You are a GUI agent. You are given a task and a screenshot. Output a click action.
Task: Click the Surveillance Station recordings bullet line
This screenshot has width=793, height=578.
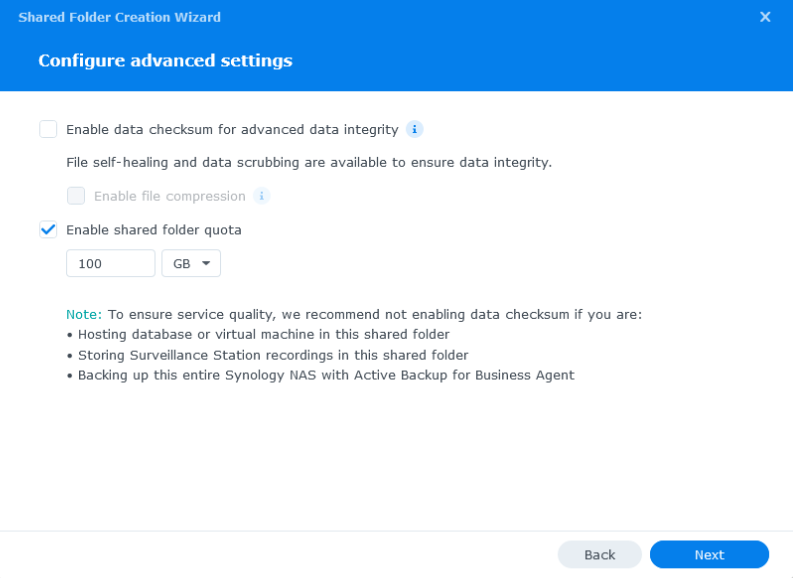(x=268, y=355)
